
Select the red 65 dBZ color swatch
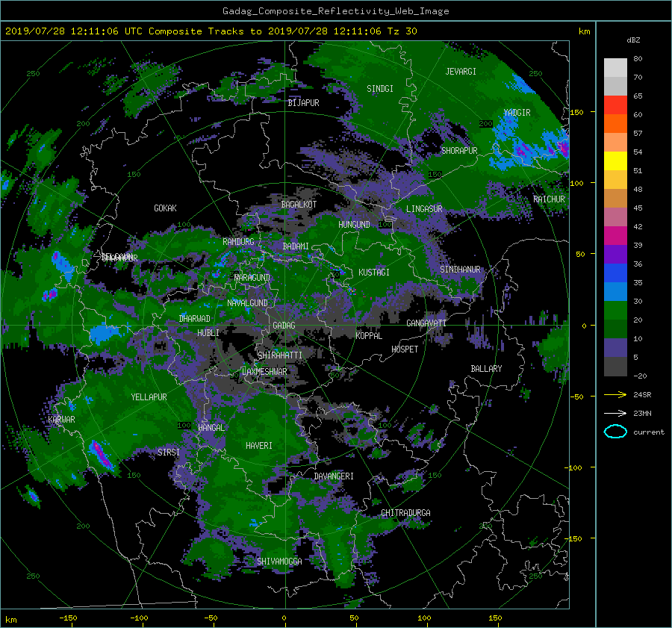pyautogui.click(x=615, y=105)
